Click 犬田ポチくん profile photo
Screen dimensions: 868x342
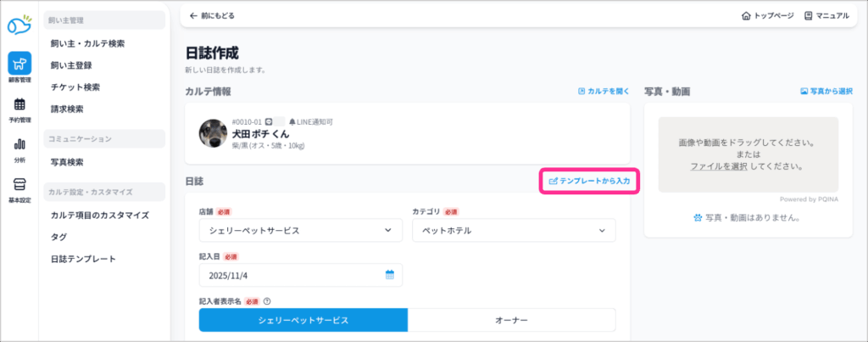point(213,133)
